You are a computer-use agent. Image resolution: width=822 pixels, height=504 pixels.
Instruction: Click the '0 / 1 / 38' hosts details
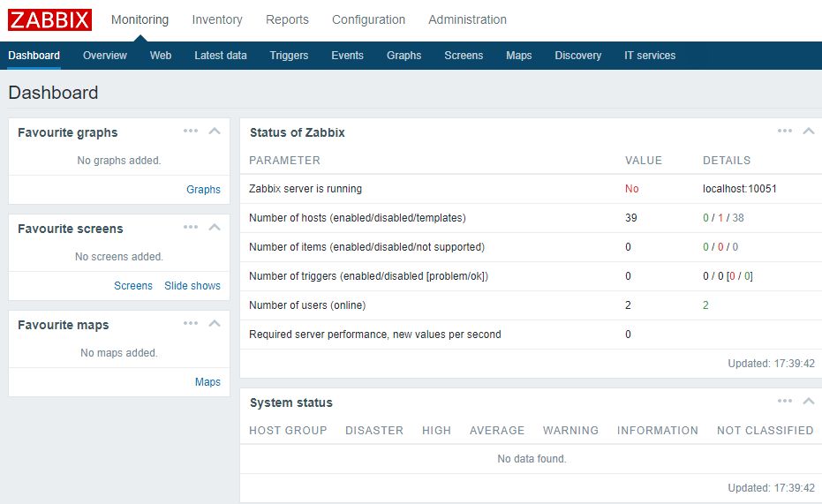[723, 218]
